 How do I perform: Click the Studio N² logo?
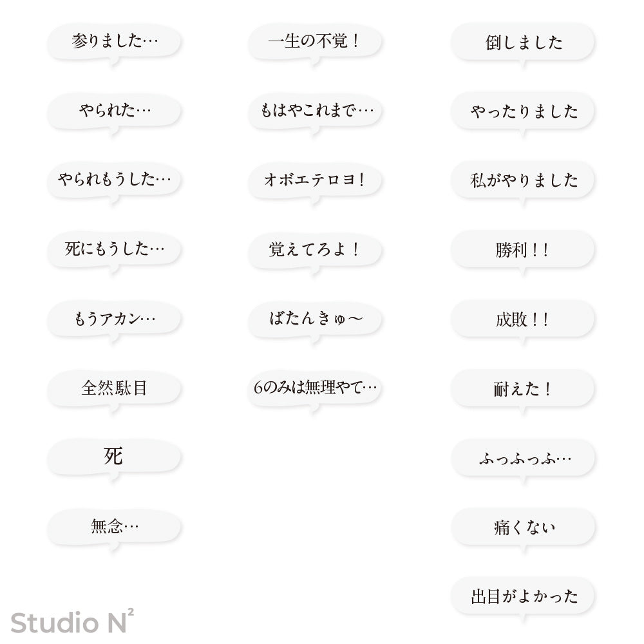coord(72,621)
